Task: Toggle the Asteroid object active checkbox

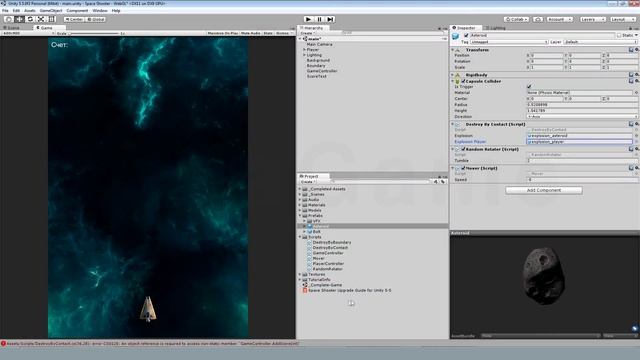Action: click(x=466, y=36)
